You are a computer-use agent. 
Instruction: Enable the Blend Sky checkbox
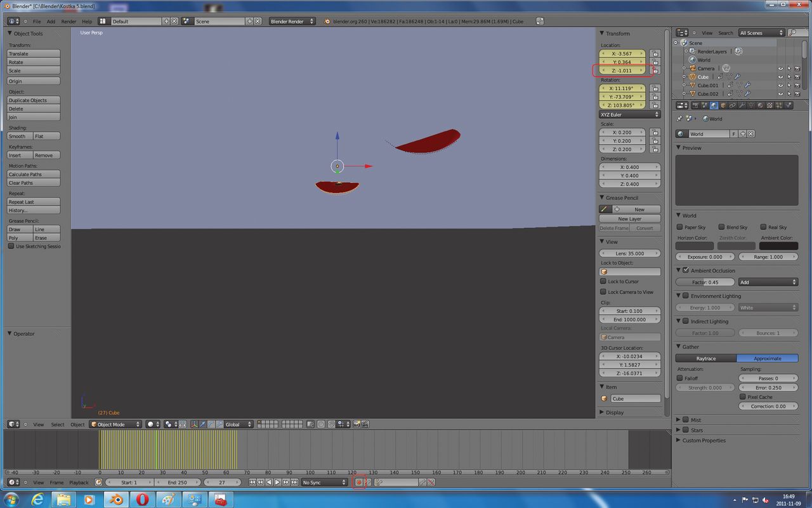tap(721, 227)
